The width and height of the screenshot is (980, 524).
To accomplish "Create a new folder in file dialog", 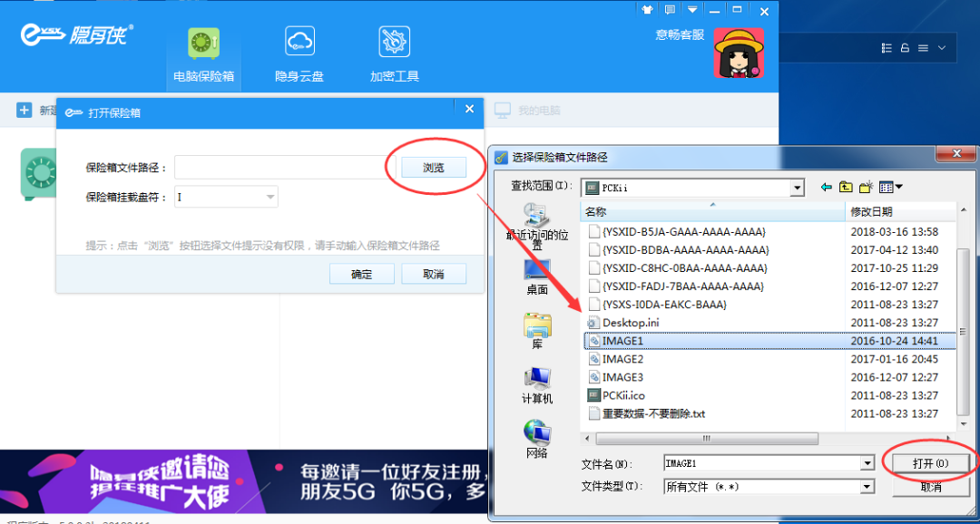I will [866, 188].
